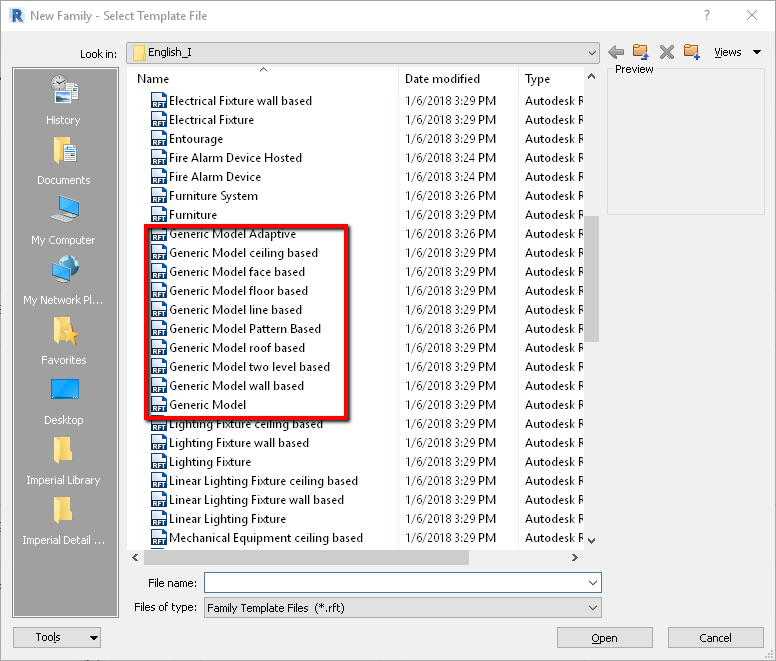
Task: Select Linear Lighting Fixture wall based
Action: coord(256,500)
